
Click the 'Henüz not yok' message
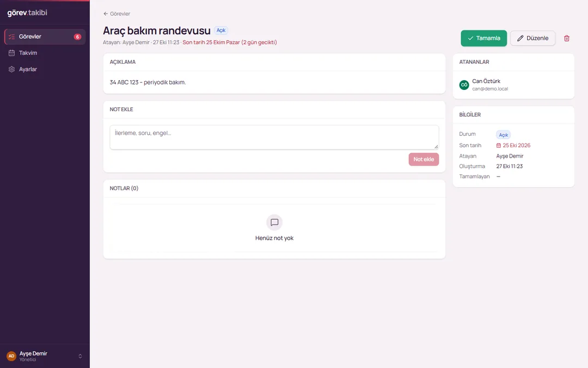point(274,238)
